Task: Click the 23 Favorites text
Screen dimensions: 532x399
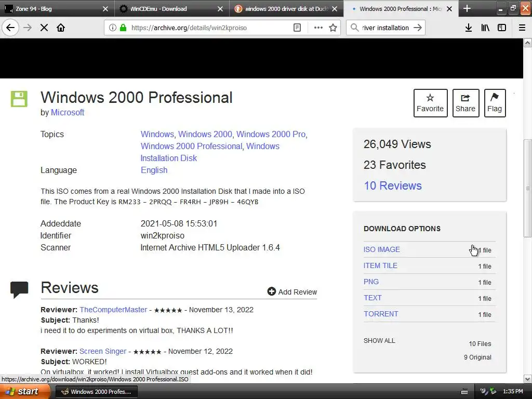Action: [x=395, y=165]
